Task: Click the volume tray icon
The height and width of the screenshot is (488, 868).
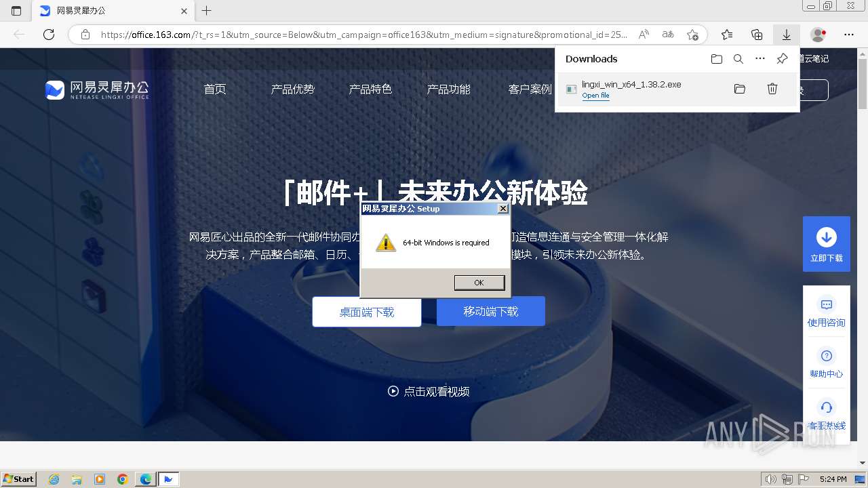Action: point(771,479)
